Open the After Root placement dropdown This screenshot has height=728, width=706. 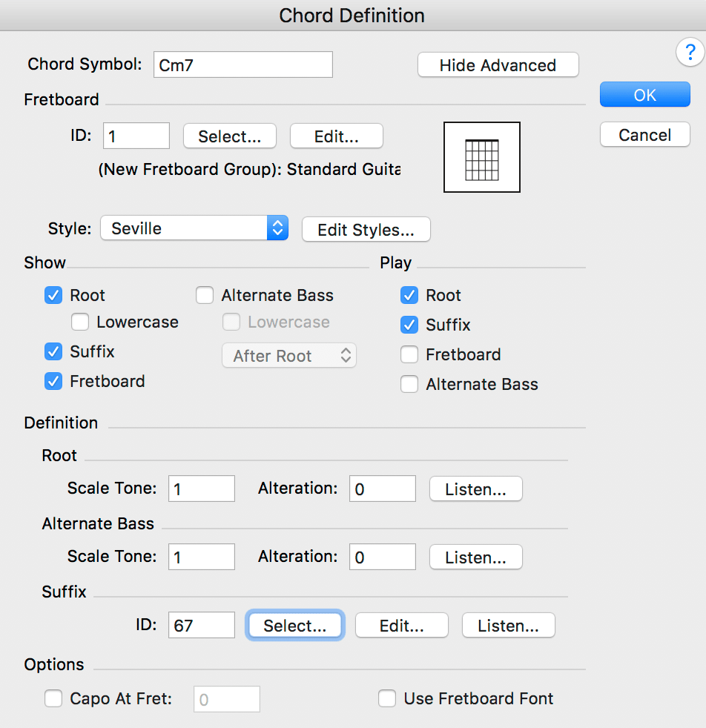click(x=288, y=355)
